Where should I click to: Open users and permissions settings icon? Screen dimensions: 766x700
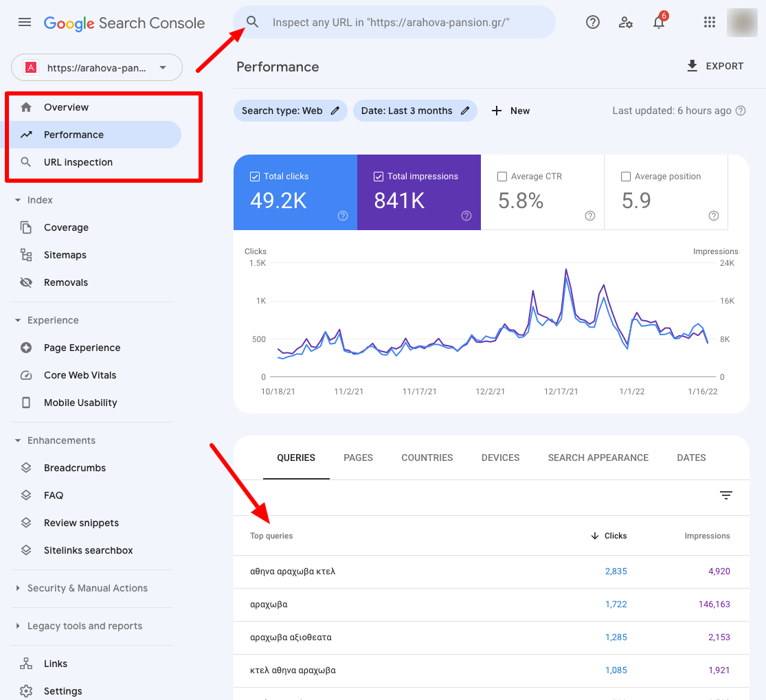pyautogui.click(x=625, y=22)
